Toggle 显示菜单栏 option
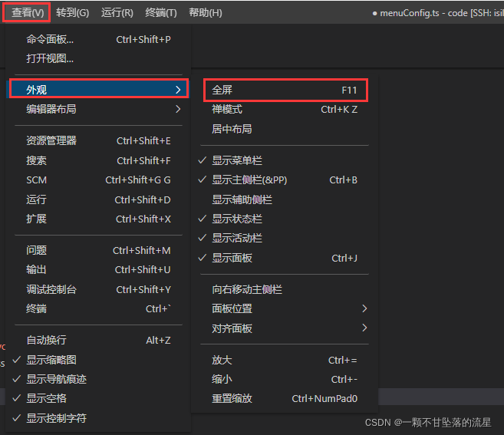Screen dimensions: 504x435 pos(285,160)
